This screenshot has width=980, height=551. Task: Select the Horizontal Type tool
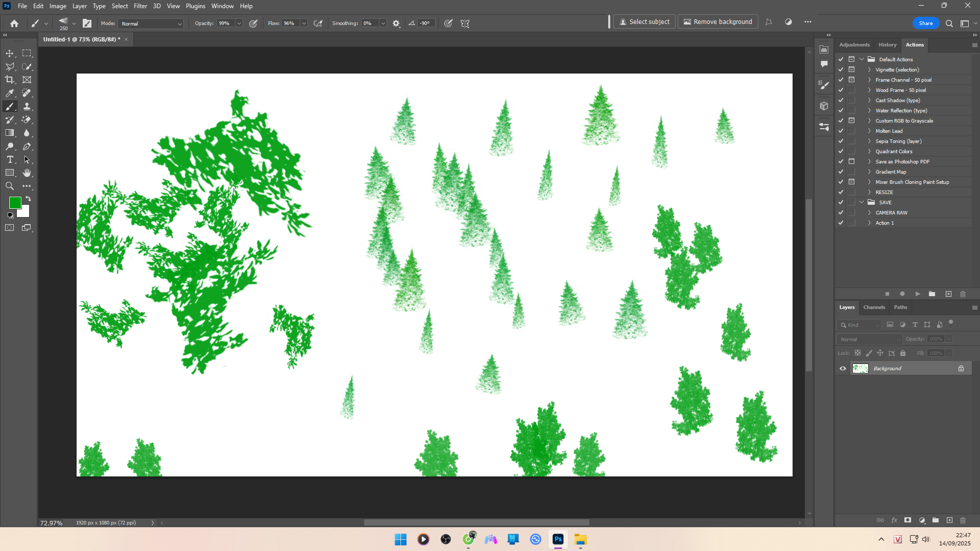[x=10, y=160]
